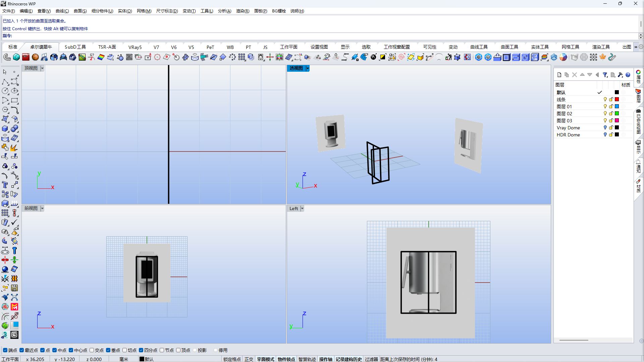644x362 pixels.
Task: Toggle 正交 mode in status bar
Action: pyautogui.click(x=249, y=359)
